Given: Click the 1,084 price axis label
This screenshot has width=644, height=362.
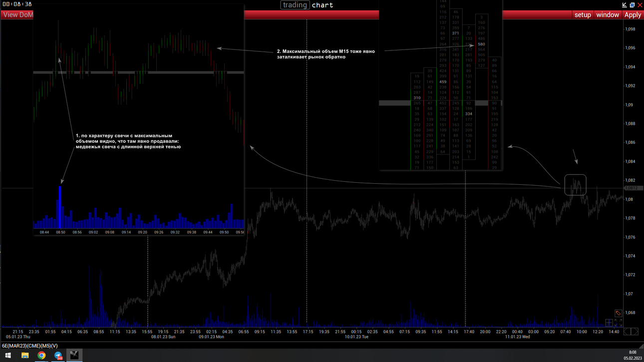Looking at the screenshot, I should point(631,161).
